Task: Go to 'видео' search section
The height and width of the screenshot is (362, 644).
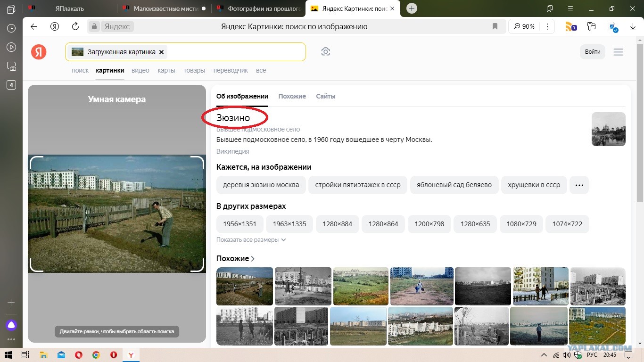Action: coord(140,70)
